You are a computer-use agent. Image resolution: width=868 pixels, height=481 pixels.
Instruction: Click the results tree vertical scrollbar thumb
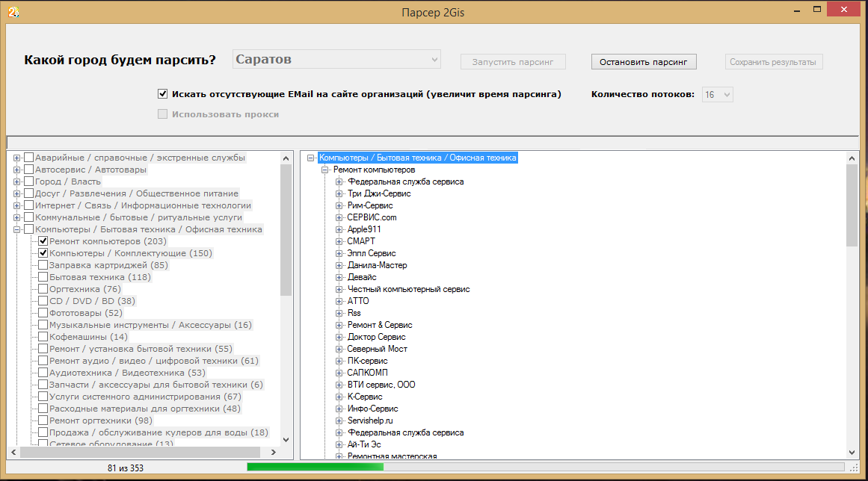coord(852,205)
